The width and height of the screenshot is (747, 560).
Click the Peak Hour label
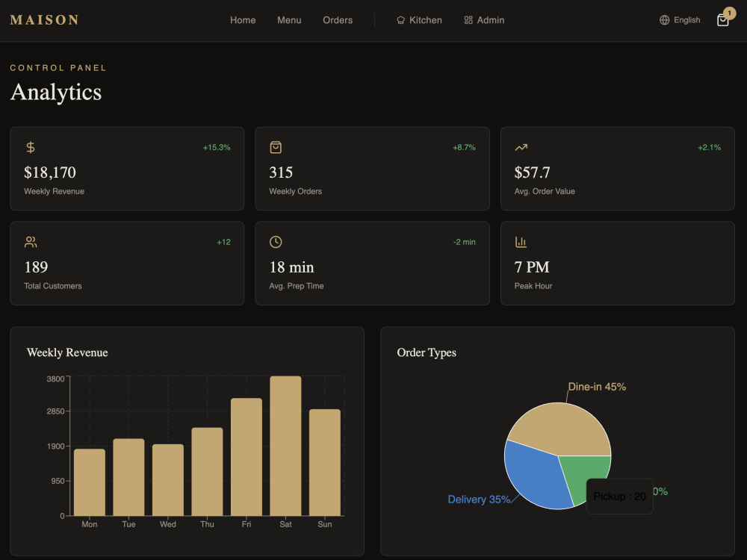[x=533, y=286]
